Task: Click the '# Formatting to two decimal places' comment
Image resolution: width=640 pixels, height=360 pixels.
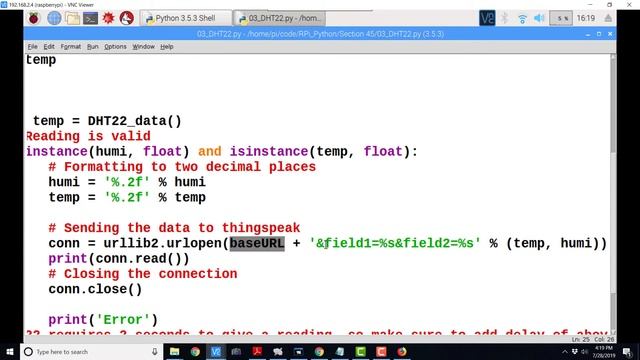Action: pyautogui.click(x=182, y=167)
